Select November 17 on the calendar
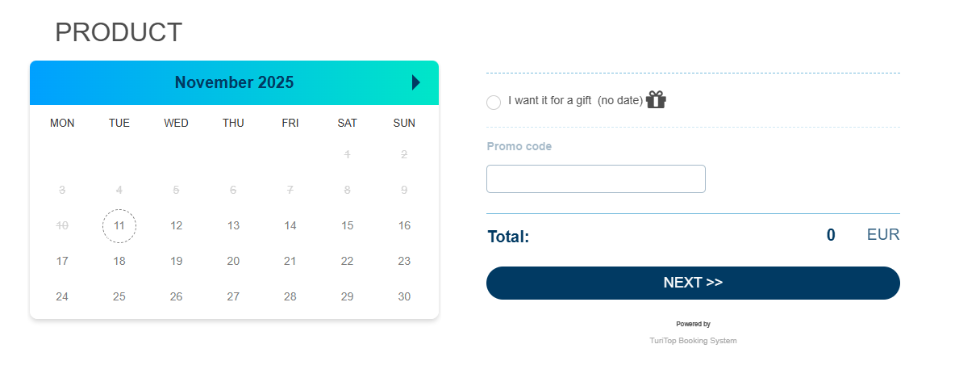 pyautogui.click(x=62, y=262)
